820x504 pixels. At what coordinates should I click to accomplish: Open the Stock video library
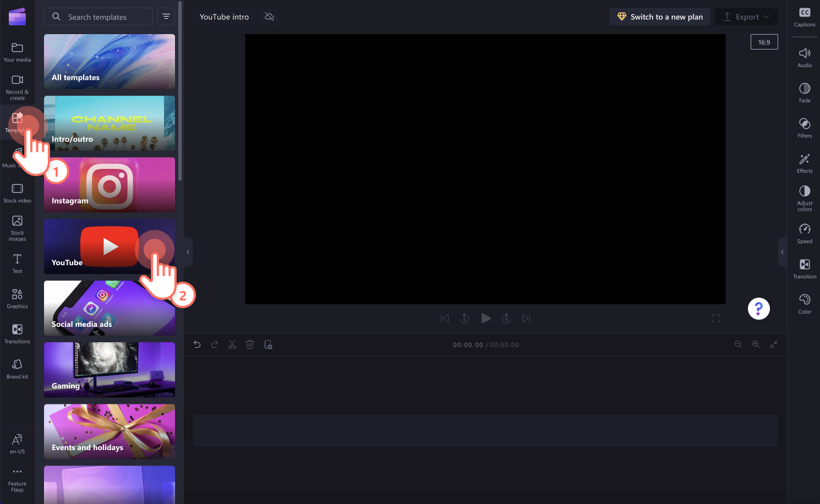click(17, 193)
